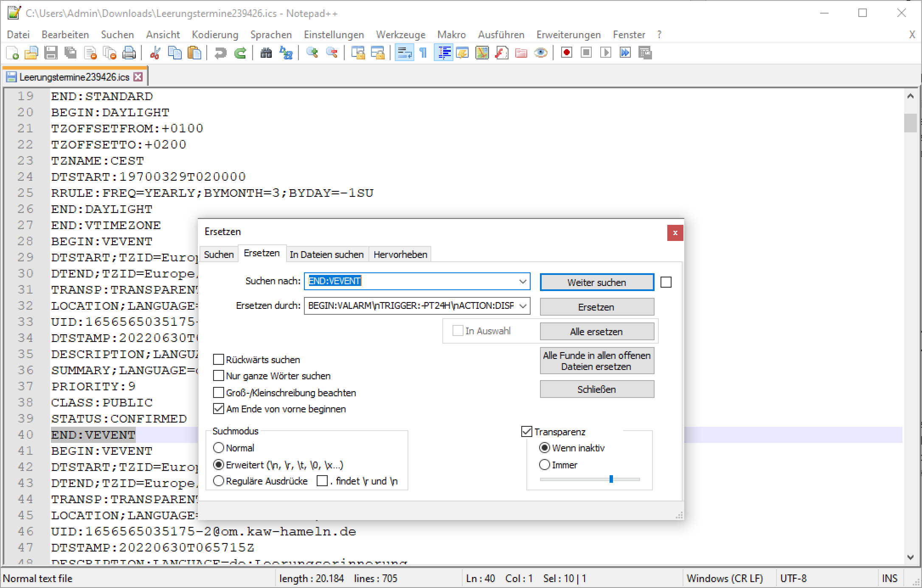922x588 pixels.
Task: Click the Zoom in magnifier icon
Action: coord(312,53)
